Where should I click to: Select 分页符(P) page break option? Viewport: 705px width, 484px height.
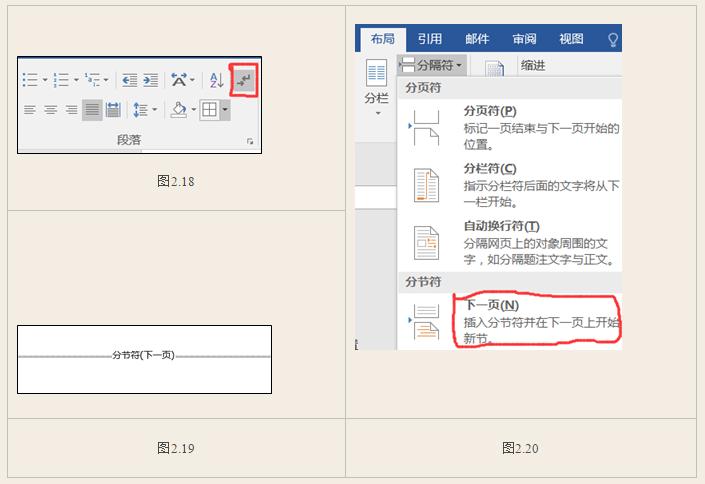[510, 128]
